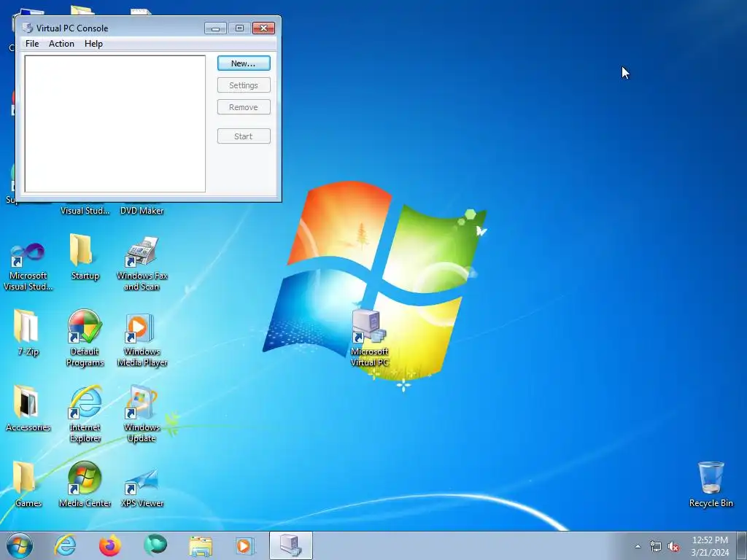The height and width of the screenshot is (560, 747).
Task: Show hidden system tray icons
Action: [638, 546]
